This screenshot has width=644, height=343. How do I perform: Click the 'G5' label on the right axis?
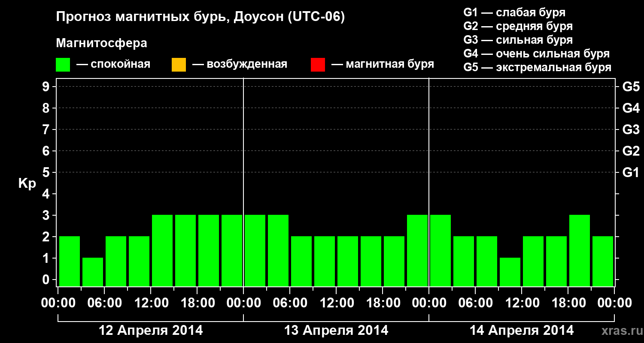point(631,87)
